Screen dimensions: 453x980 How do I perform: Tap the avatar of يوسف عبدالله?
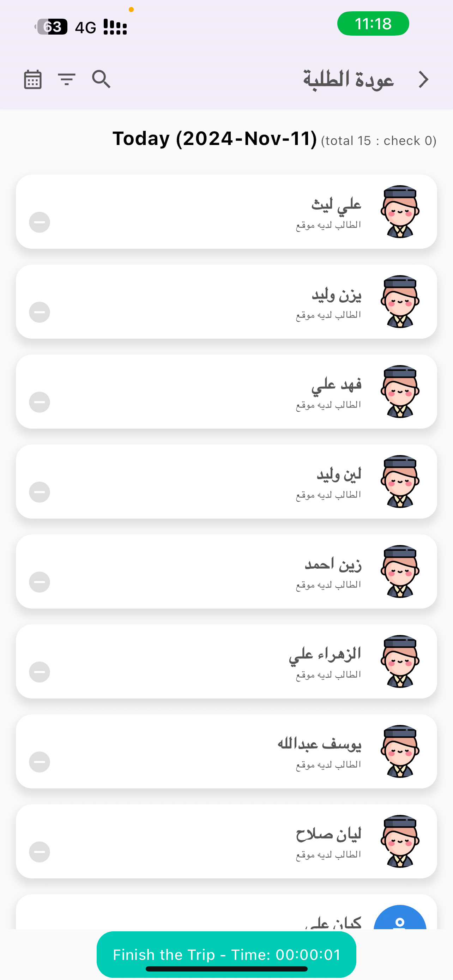pyautogui.click(x=400, y=751)
